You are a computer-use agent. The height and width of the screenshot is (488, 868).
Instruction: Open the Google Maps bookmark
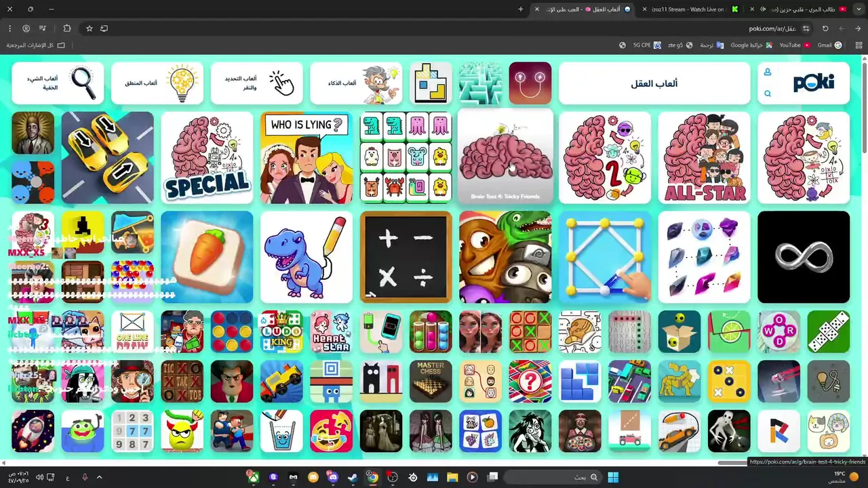pos(751,45)
